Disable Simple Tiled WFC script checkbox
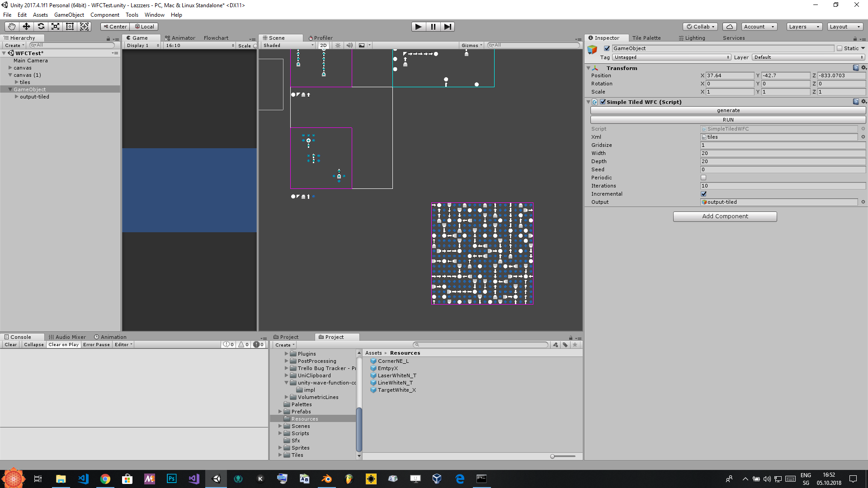 coord(603,102)
